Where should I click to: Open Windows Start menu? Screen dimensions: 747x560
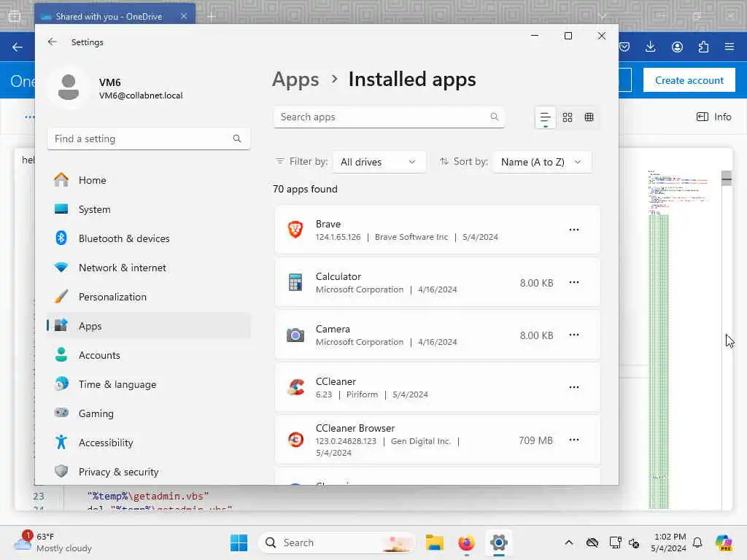click(239, 542)
